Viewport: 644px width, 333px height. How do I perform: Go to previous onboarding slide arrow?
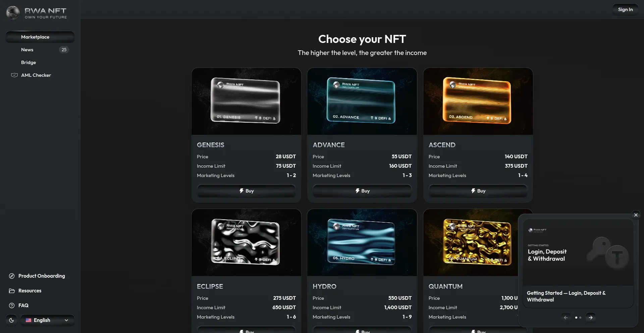pos(566,318)
